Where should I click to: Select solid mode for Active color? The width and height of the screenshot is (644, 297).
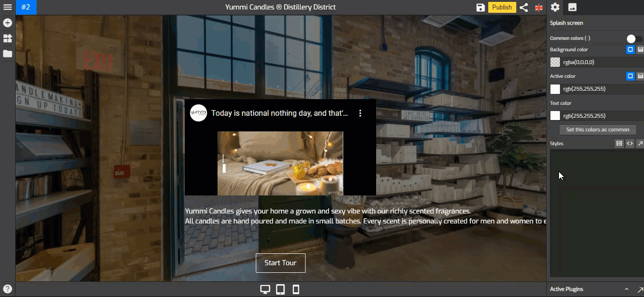(x=630, y=76)
